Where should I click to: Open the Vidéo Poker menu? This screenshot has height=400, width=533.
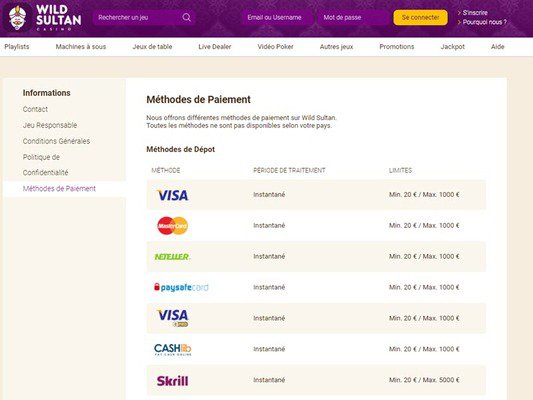[x=275, y=47]
